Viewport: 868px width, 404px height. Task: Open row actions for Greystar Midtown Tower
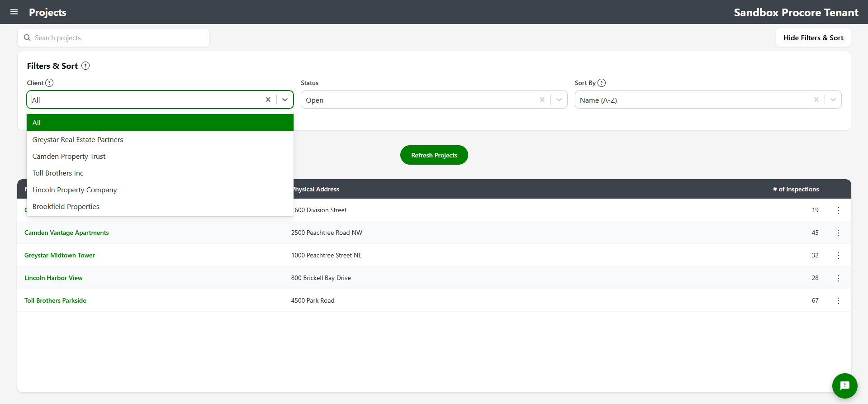point(838,255)
